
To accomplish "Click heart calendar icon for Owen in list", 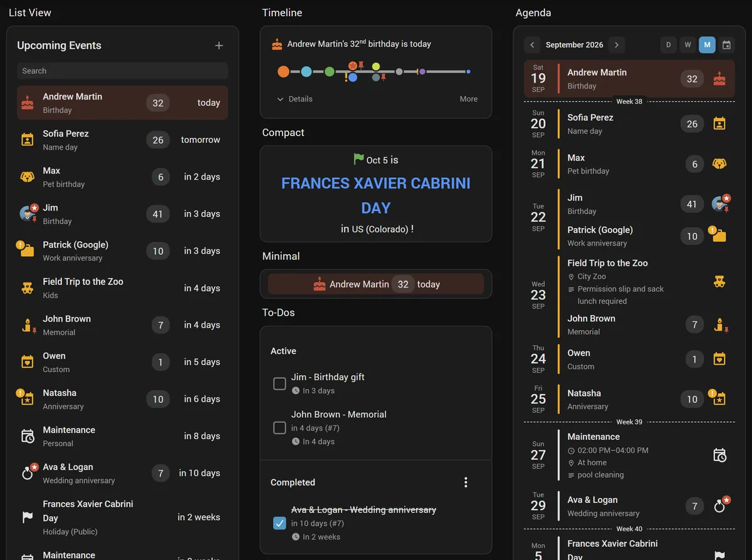I will tap(27, 362).
